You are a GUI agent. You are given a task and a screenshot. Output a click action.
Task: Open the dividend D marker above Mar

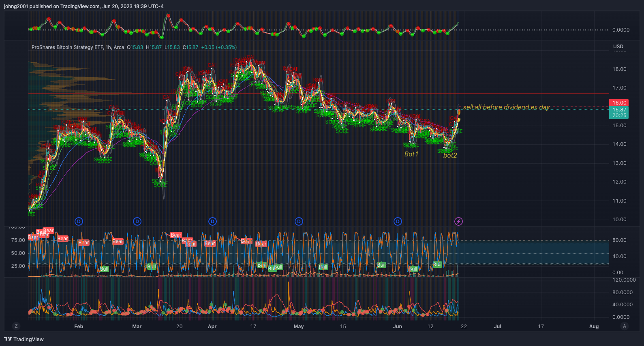pos(137,221)
